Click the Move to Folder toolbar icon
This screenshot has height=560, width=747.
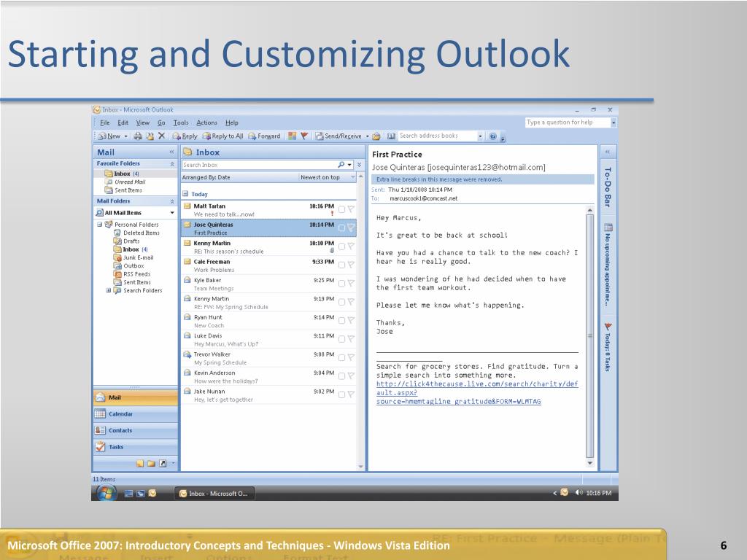(150, 136)
